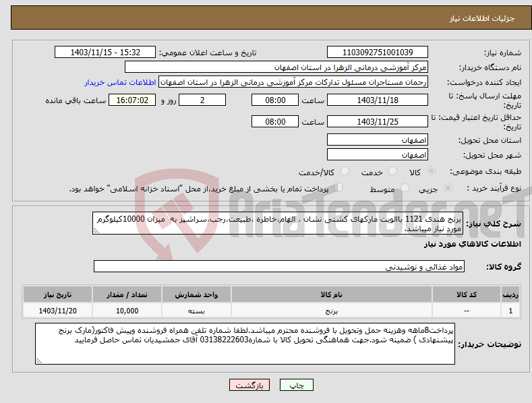This screenshot has height=403, width=532.
Task: Click the واحد شمارش column header
Action: click(196, 294)
